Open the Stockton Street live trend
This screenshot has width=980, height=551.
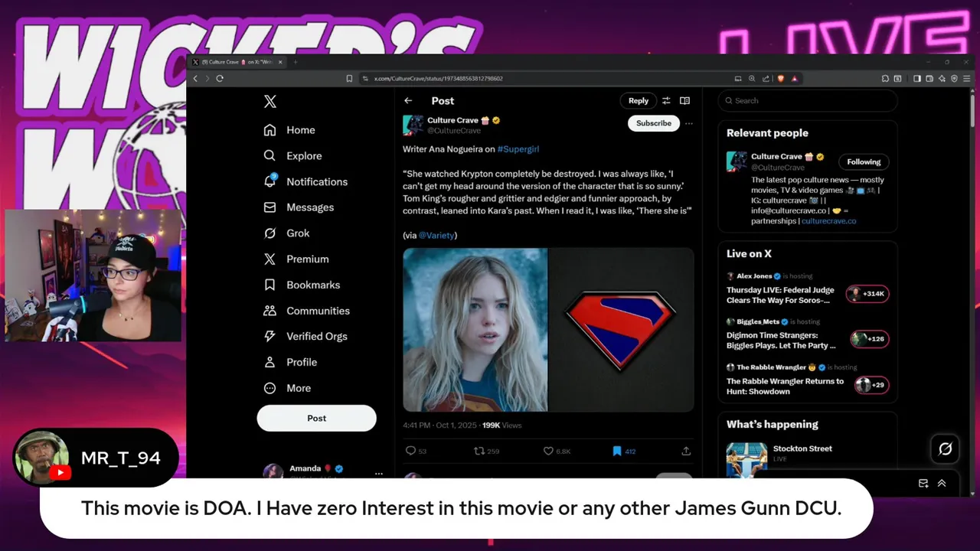[x=802, y=449]
